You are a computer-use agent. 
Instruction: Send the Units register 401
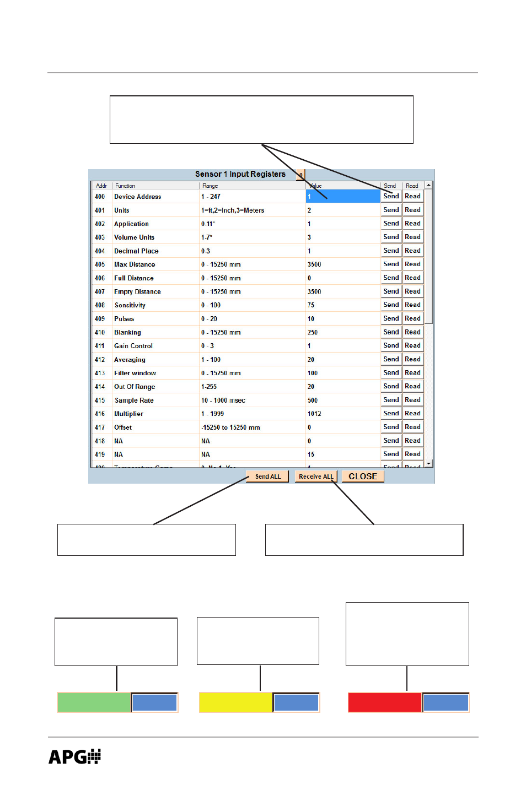[x=391, y=210]
